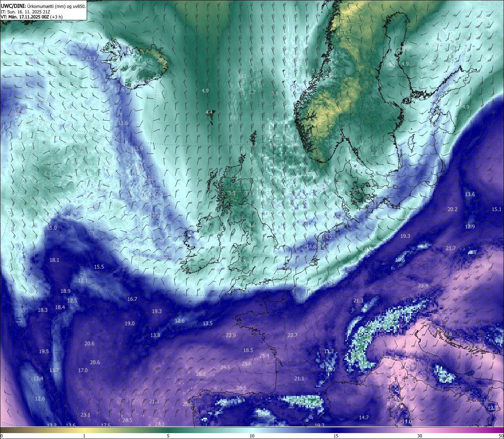Click the 27.3 value at the bottom edge

(x=159, y=424)
